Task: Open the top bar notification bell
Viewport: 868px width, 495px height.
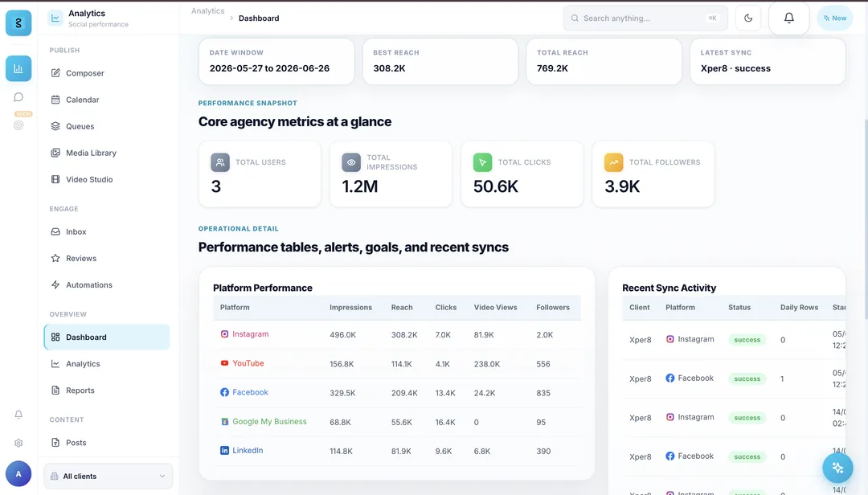Action: 789,18
